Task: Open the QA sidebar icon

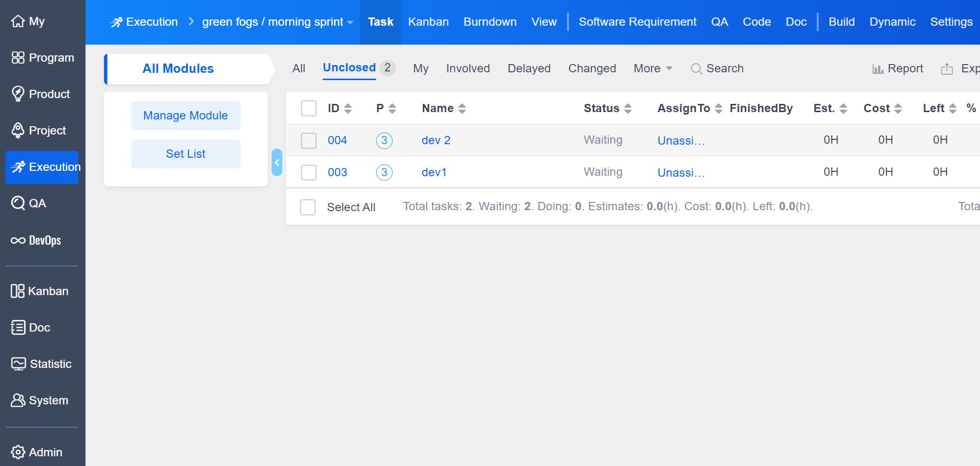Action: coord(18,203)
